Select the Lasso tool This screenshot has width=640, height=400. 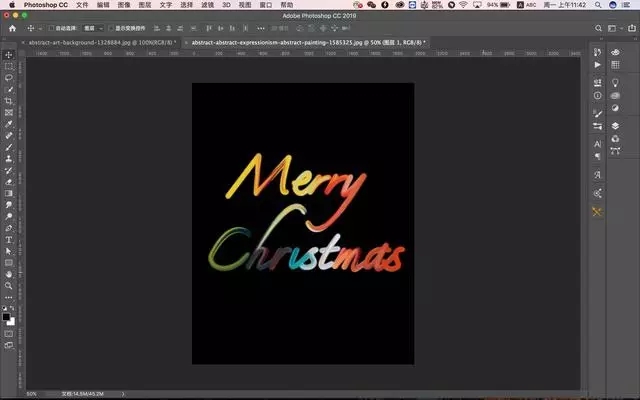click(8, 77)
